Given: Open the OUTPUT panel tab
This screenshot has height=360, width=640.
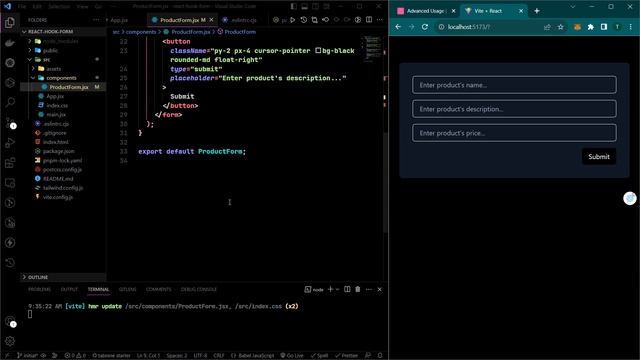Looking at the screenshot, I should pos(69,289).
